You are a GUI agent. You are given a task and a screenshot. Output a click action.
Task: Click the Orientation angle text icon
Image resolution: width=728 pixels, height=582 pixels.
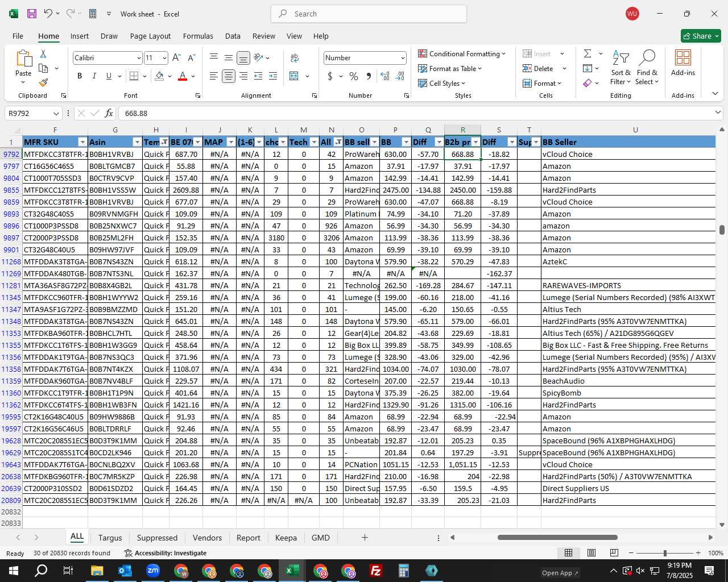pyautogui.click(x=258, y=57)
